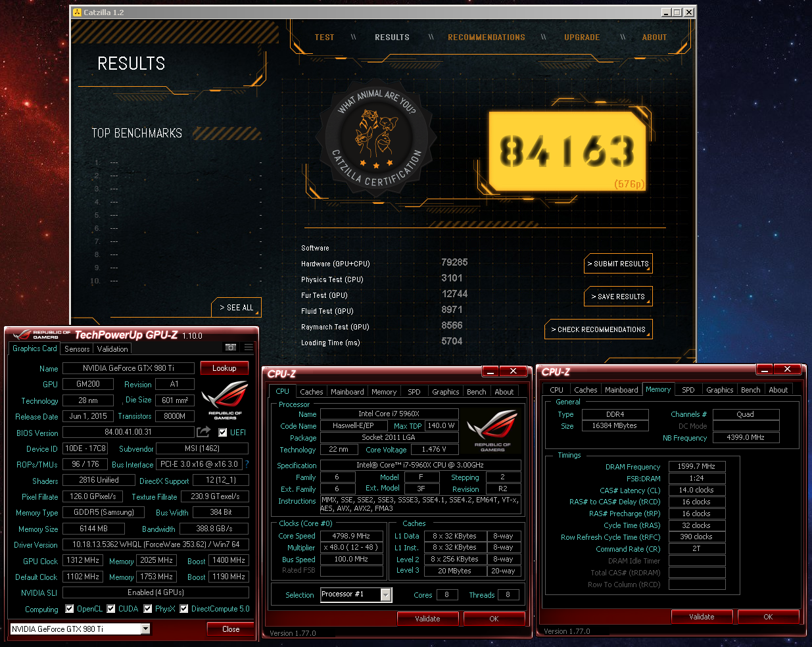Click the ROG logo in GPU-Z
812x647 pixels.
pyautogui.click(x=225, y=400)
